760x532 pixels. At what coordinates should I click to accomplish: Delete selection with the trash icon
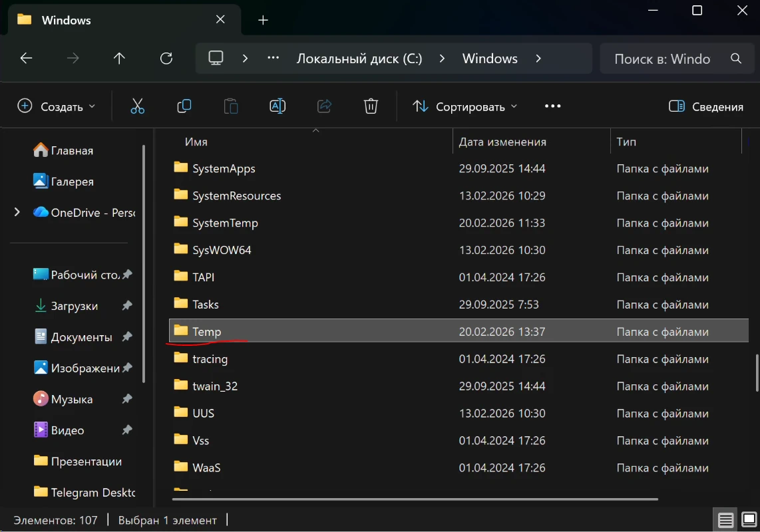point(371,106)
